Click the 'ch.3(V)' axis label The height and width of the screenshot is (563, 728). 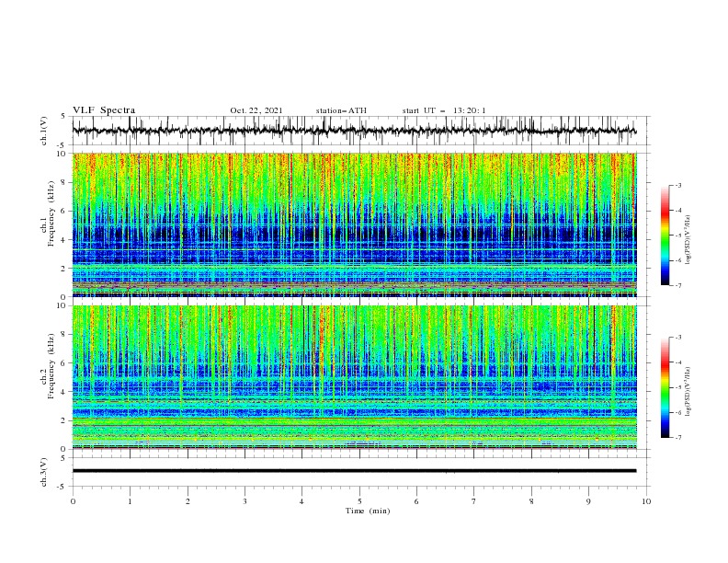click(44, 472)
